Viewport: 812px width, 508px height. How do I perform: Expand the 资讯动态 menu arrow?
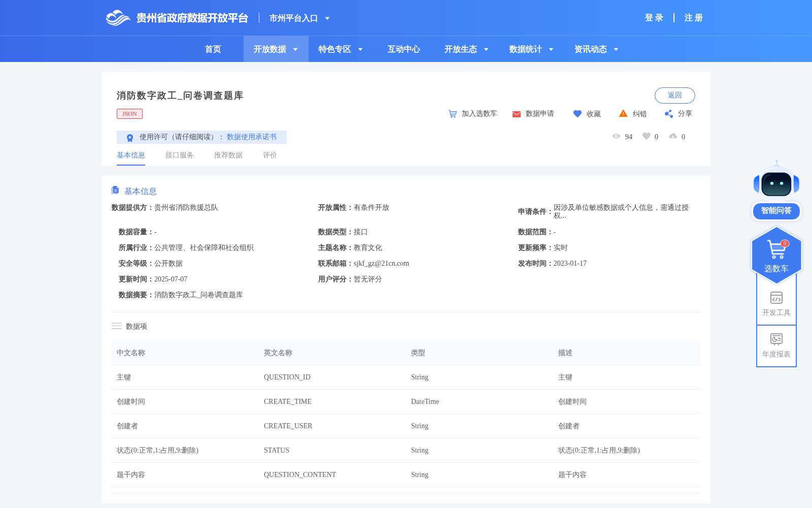point(616,50)
